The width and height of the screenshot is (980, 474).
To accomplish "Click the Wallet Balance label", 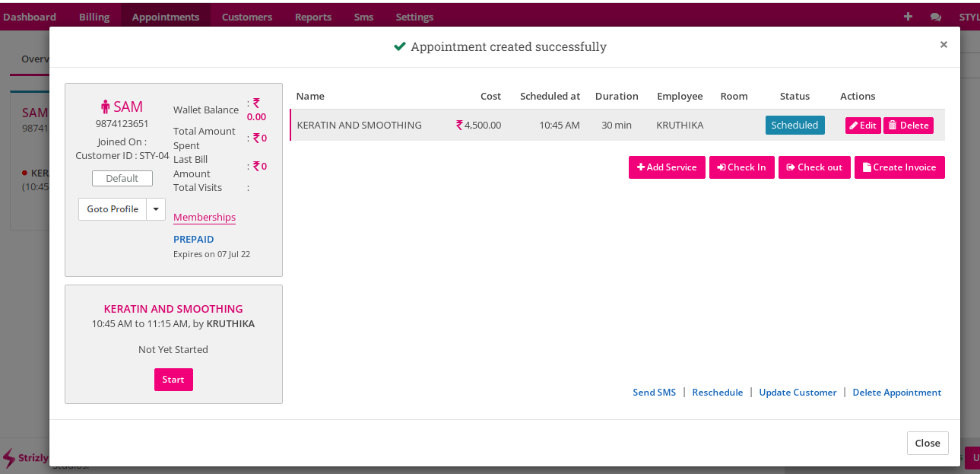I will point(206,110).
